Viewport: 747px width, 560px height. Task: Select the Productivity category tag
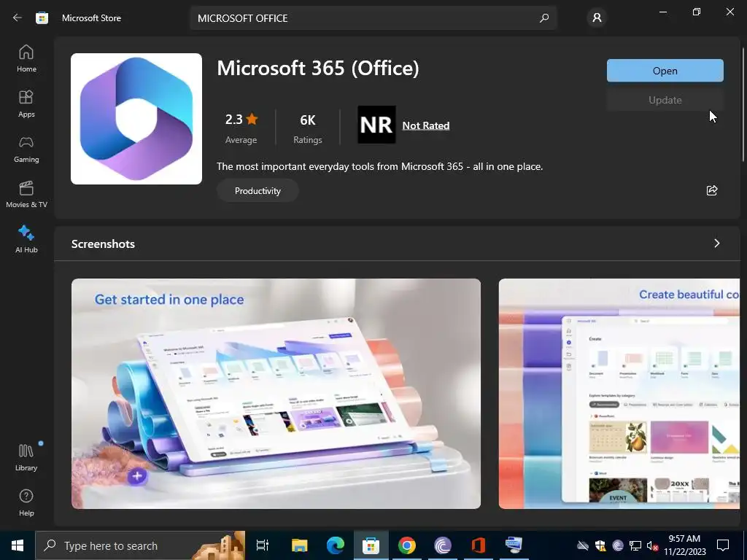click(x=258, y=190)
